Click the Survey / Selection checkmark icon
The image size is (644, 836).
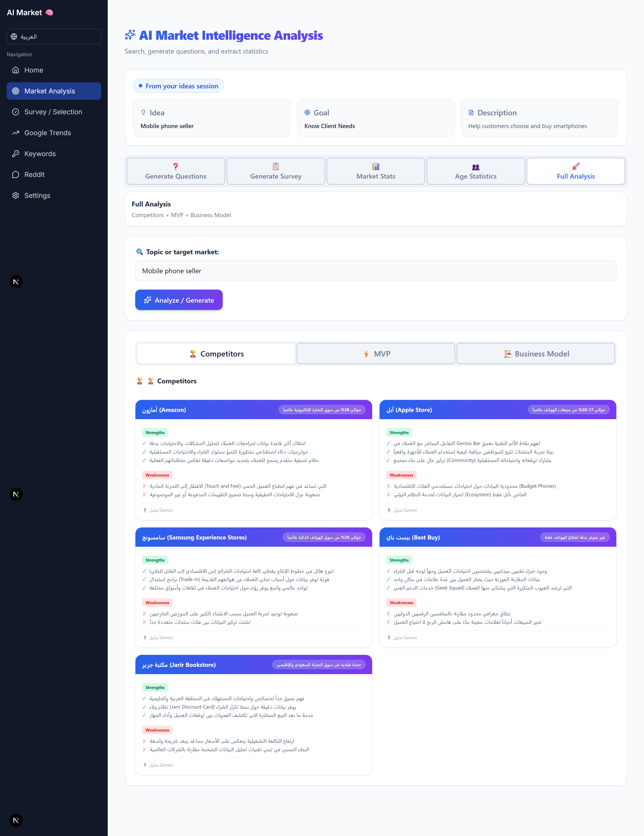(16, 112)
